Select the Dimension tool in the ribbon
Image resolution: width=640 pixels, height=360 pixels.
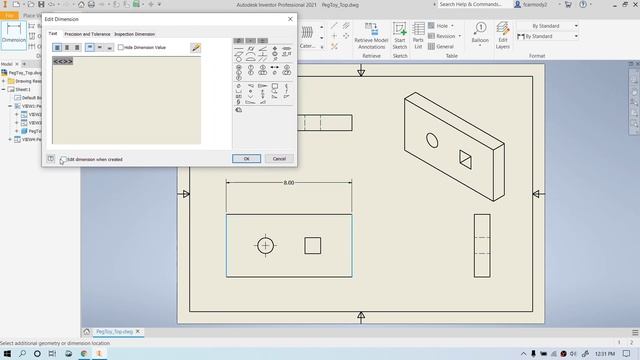pos(13,35)
